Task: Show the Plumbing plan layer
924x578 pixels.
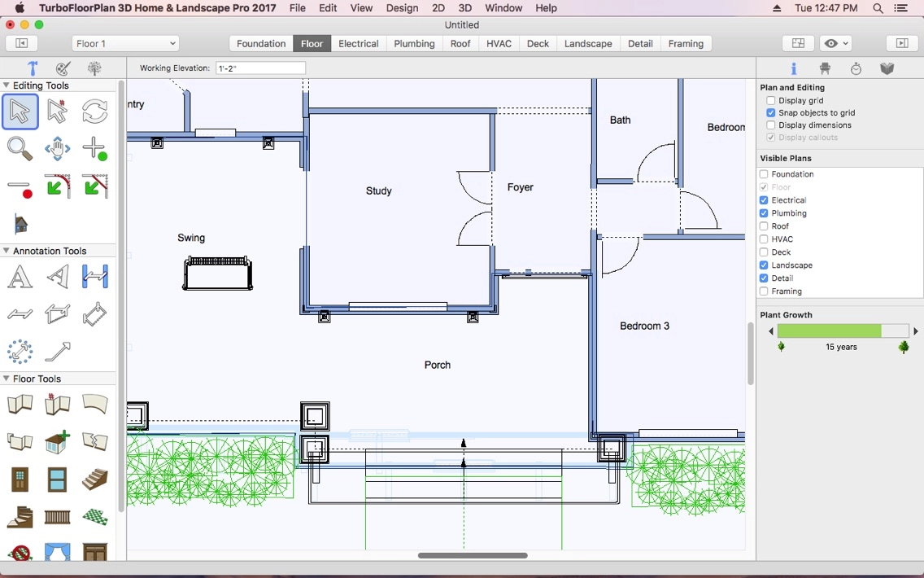Action: coord(763,212)
